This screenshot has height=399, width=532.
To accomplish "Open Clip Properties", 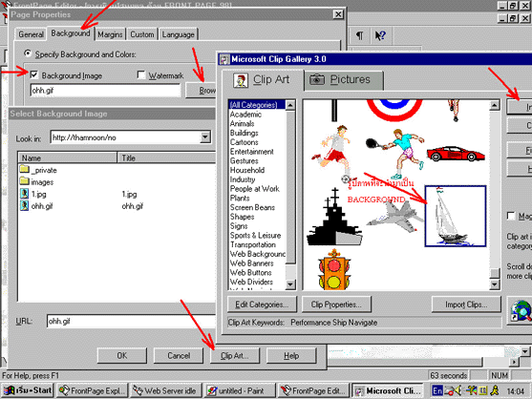I will [x=336, y=304].
